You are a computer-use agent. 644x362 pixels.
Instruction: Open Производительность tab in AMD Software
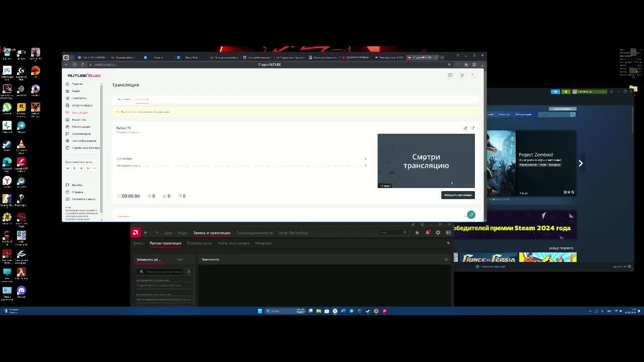[255, 233]
